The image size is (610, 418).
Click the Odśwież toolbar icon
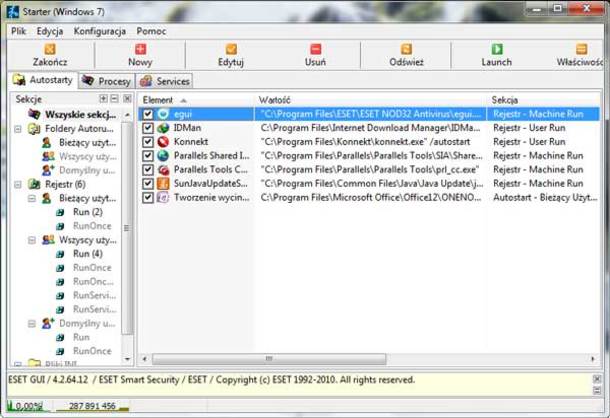(406, 49)
